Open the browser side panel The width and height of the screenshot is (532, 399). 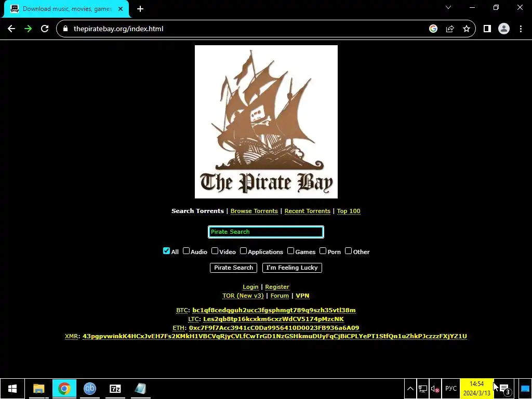click(x=487, y=29)
